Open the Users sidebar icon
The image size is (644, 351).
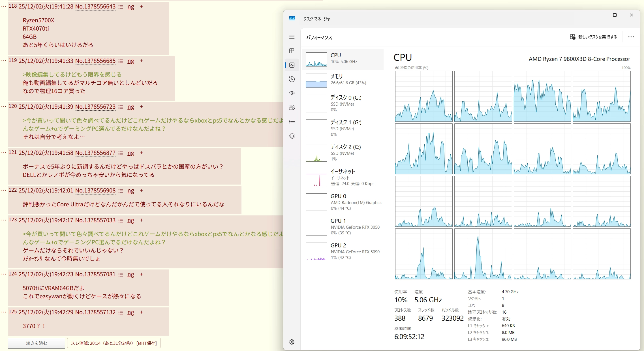292,107
